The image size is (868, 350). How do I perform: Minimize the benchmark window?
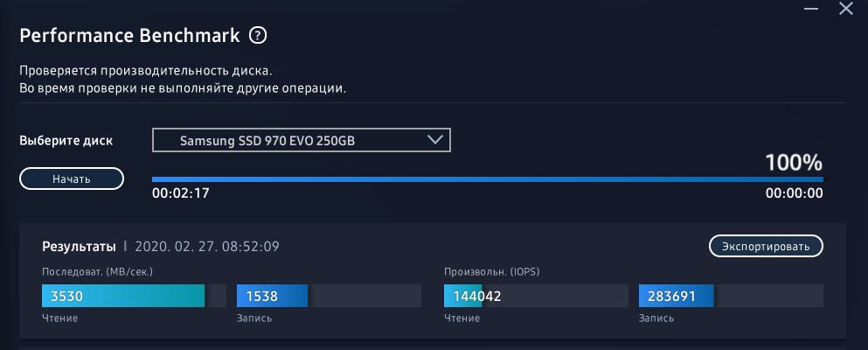tap(809, 9)
